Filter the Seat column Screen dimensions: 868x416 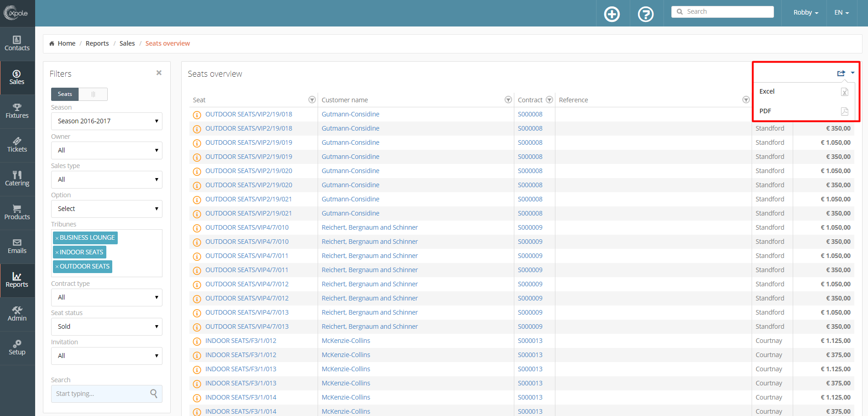(312, 100)
